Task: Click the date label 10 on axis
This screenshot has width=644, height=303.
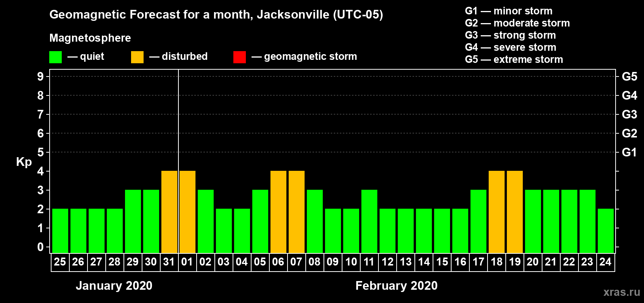Action: click(x=351, y=262)
